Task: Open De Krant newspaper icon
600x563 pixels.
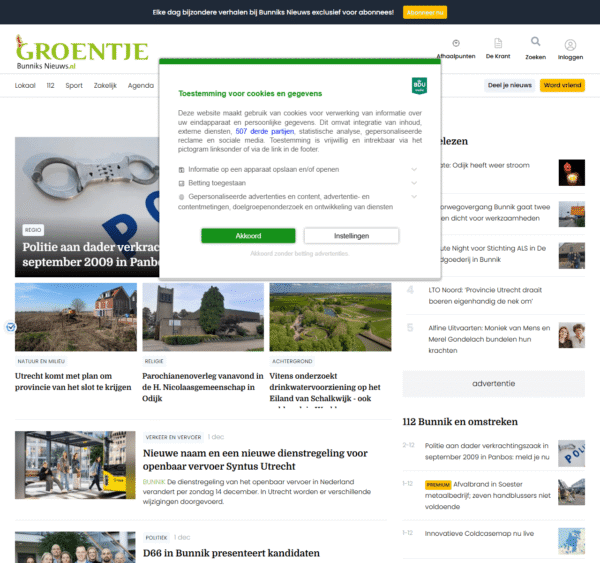Action: pyautogui.click(x=498, y=44)
